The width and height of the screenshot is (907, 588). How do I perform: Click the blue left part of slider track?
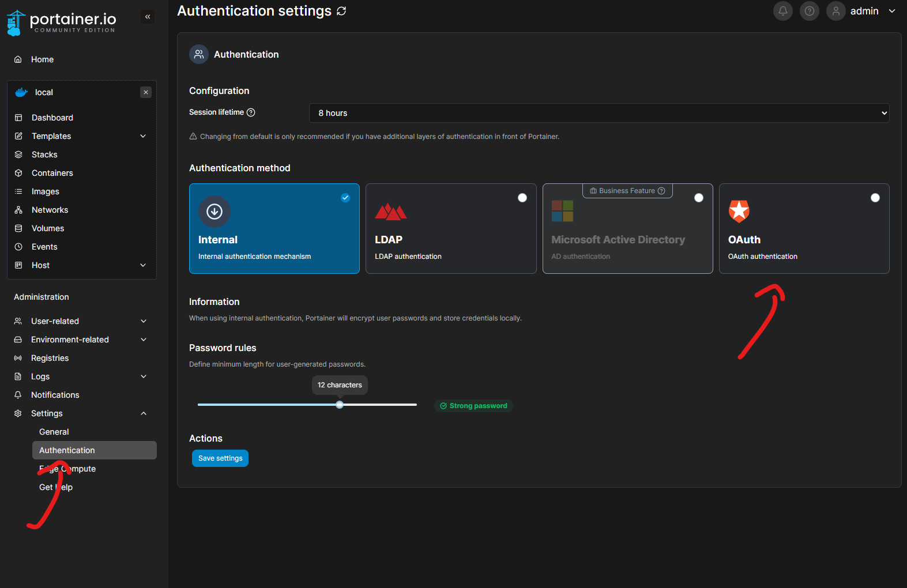(x=267, y=405)
